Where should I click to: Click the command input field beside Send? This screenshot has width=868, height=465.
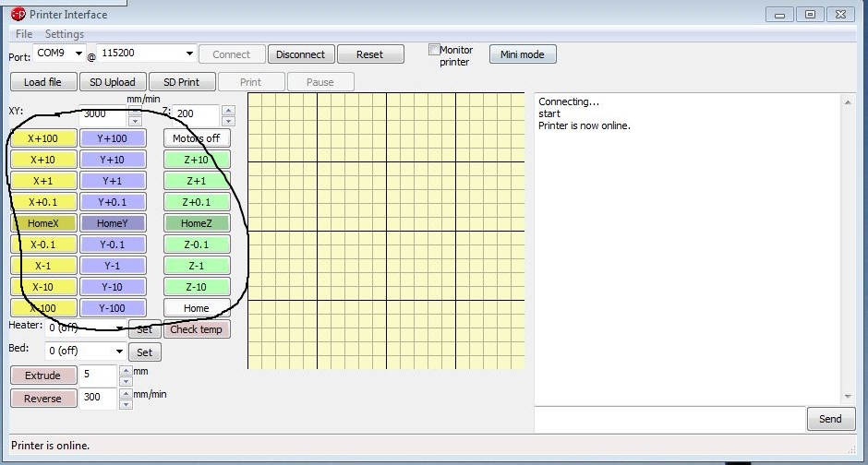pyautogui.click(x=669, y=419)
